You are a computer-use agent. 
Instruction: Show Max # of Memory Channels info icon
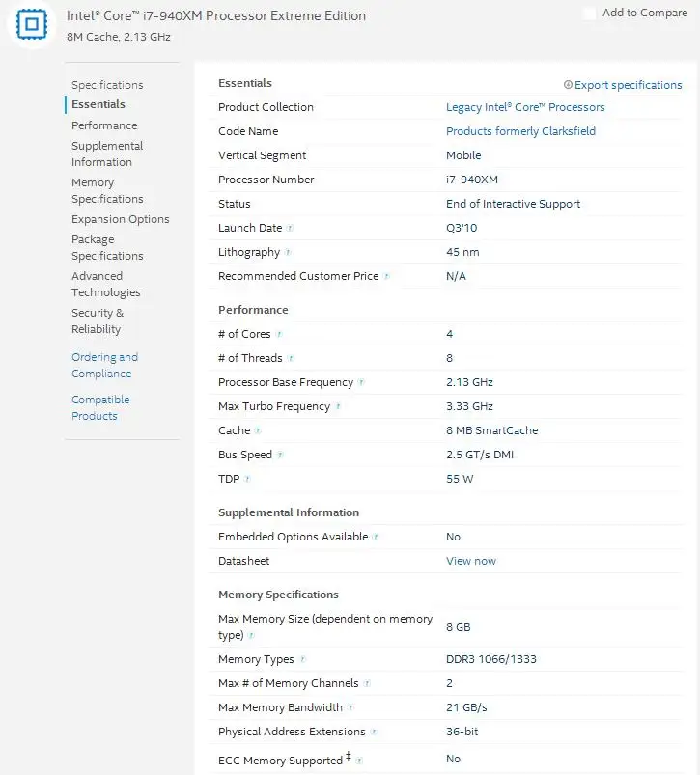367,683
